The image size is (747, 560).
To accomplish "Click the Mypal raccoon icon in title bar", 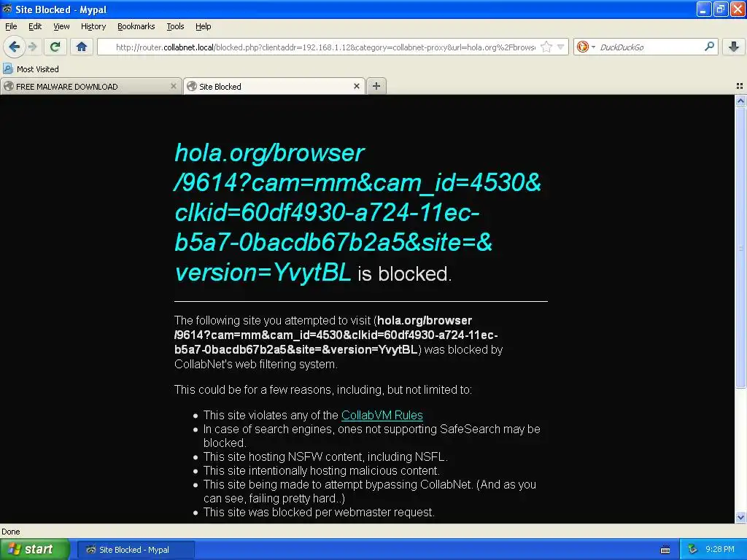I will click(x=7, y=9).
